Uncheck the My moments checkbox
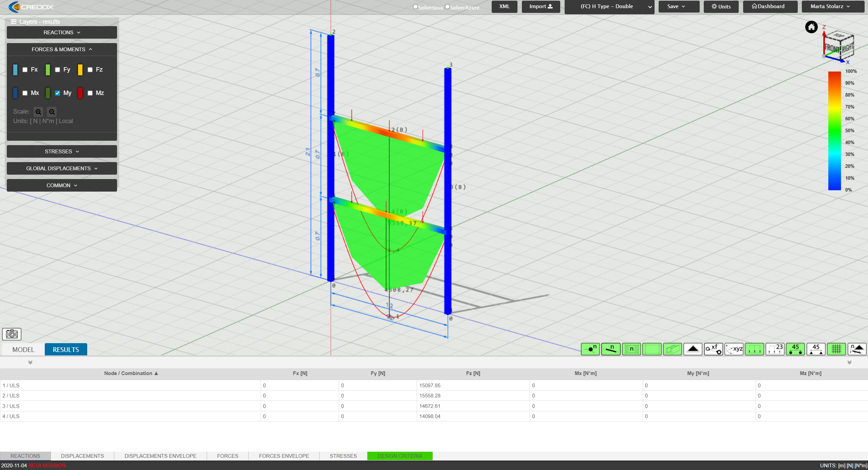The width and height of the screenshot is (868, 470). 57,93
